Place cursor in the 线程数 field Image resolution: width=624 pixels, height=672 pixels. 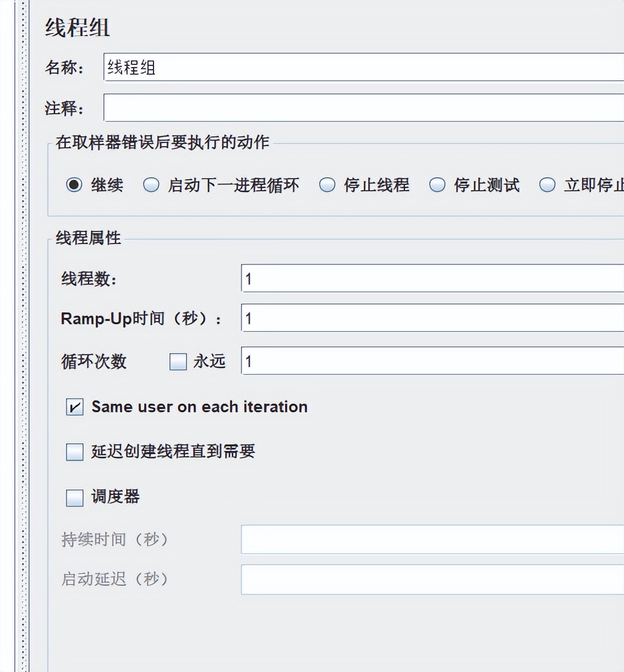[x=385, y=278]
